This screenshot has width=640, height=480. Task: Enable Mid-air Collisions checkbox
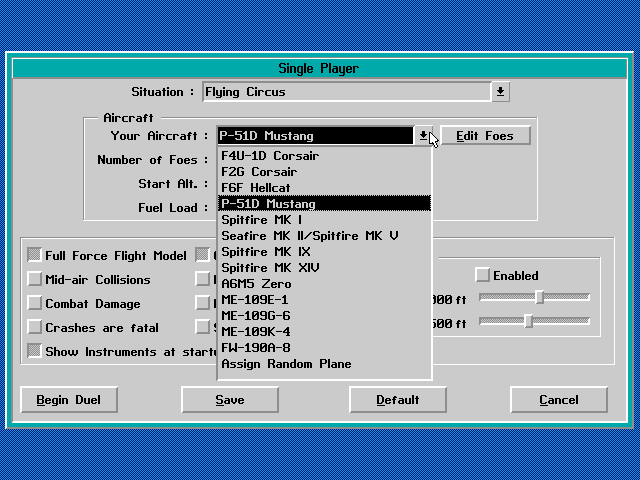pos(34,279)
